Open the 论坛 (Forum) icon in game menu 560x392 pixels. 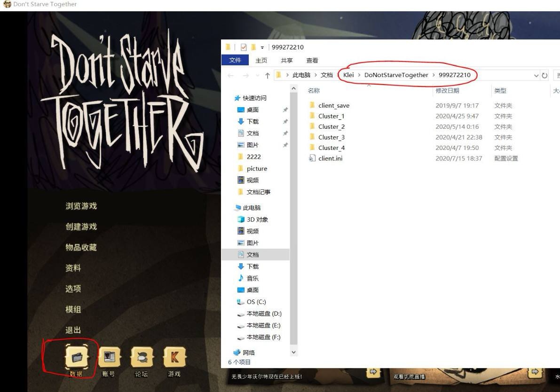tap(142, 357)
